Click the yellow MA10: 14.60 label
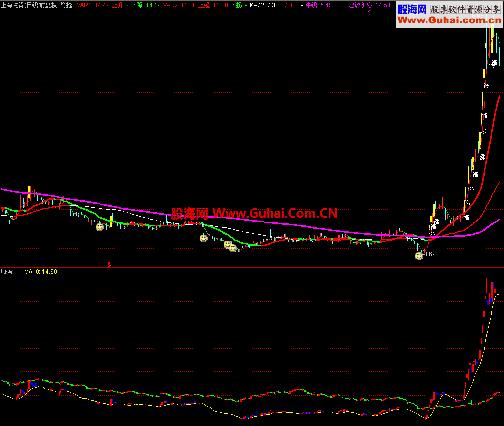504x426 pixels. click(x=41, y=271)
